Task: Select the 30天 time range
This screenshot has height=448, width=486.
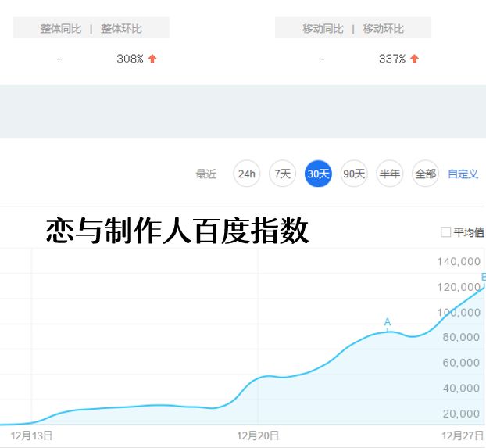Action: [x=318, y=174]
